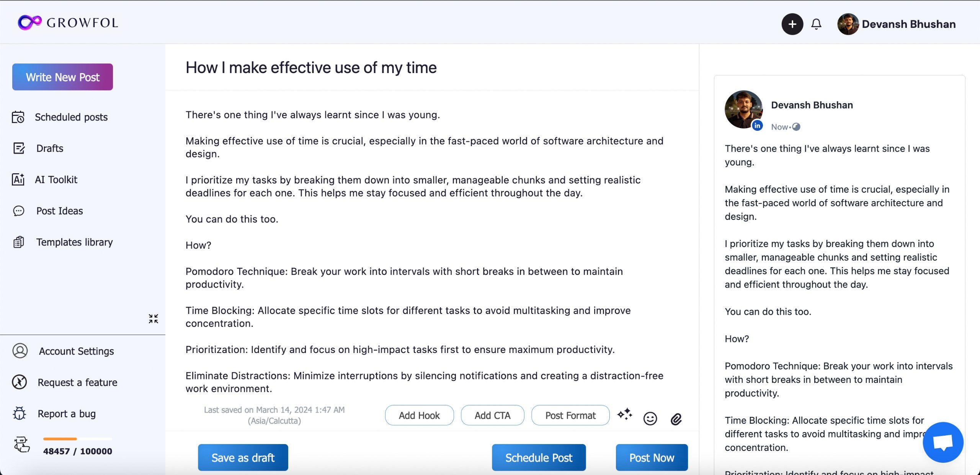Click the credits usage robot icon
The height and width of the screenshot is (475, 980).
coord(21,445)
